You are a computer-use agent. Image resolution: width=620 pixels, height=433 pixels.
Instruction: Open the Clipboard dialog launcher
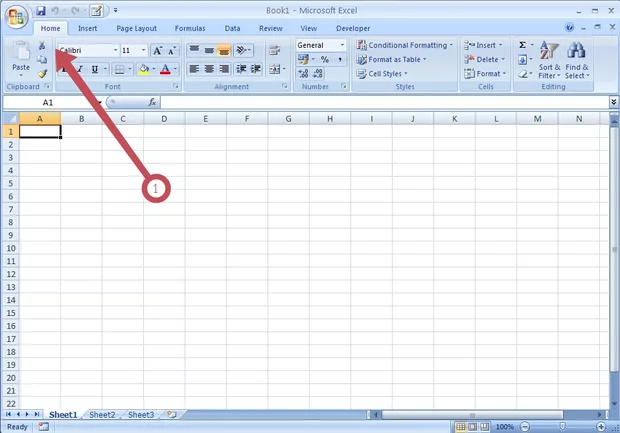click(47, 86)
